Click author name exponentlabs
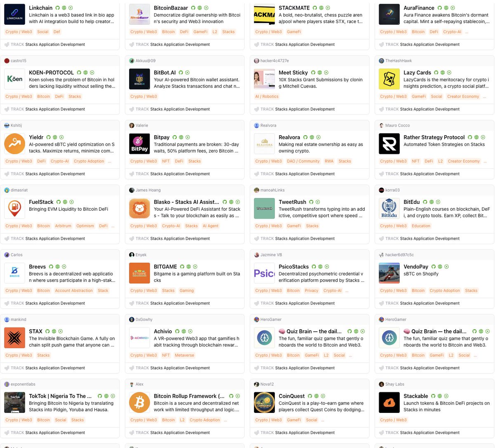The image size is (495, 448). [23, 384]
